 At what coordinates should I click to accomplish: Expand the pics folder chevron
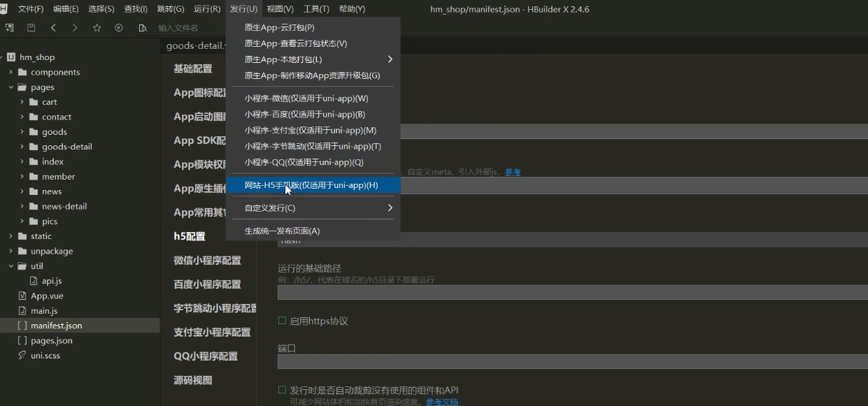click(x=22, y=222)
